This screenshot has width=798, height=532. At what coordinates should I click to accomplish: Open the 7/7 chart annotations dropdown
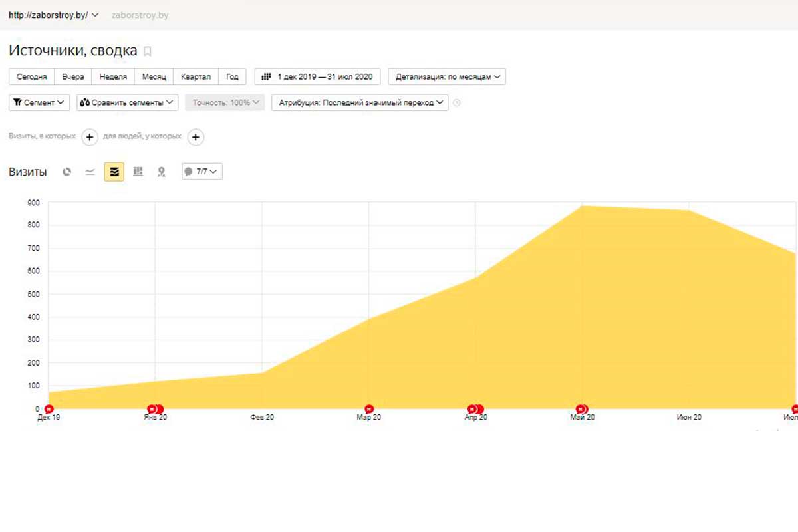click(x=202, y=172)
